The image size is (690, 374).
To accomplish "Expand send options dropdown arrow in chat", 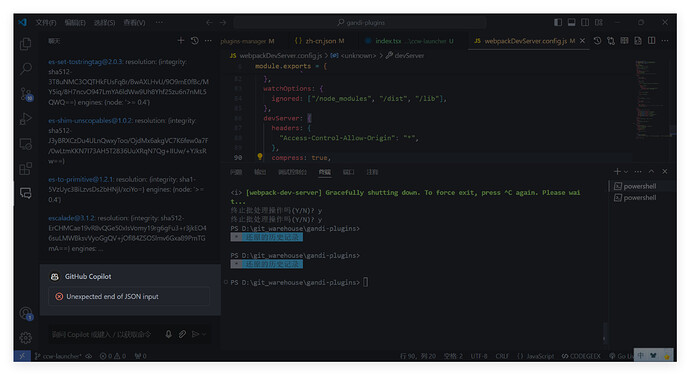I will click(x=204, y=334).
